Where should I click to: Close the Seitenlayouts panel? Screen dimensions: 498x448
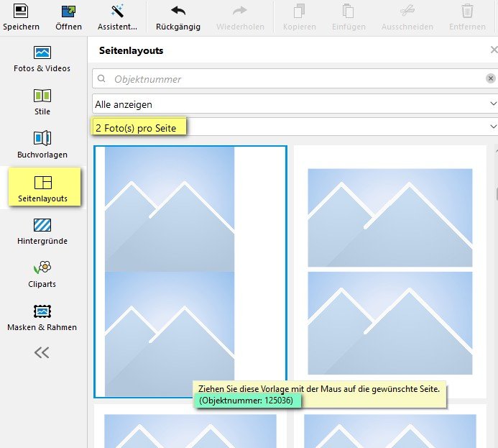[x=494, y=50]
